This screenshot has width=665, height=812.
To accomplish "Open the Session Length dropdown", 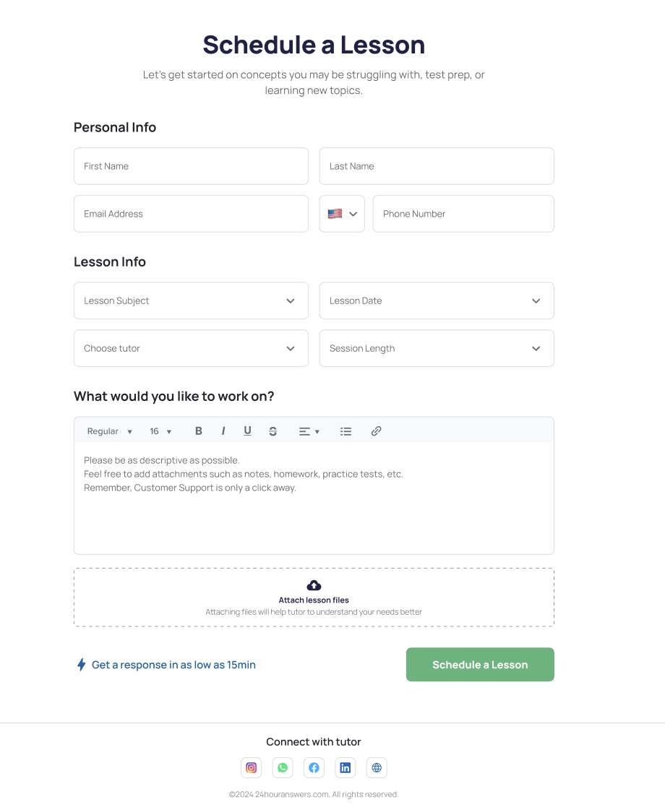I will 437,348.
